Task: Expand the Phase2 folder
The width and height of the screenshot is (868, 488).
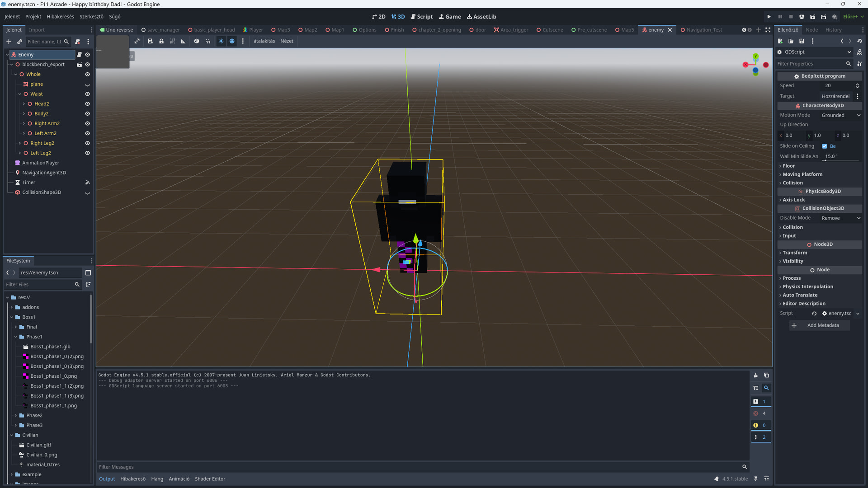Action: [x=16, y=416]
